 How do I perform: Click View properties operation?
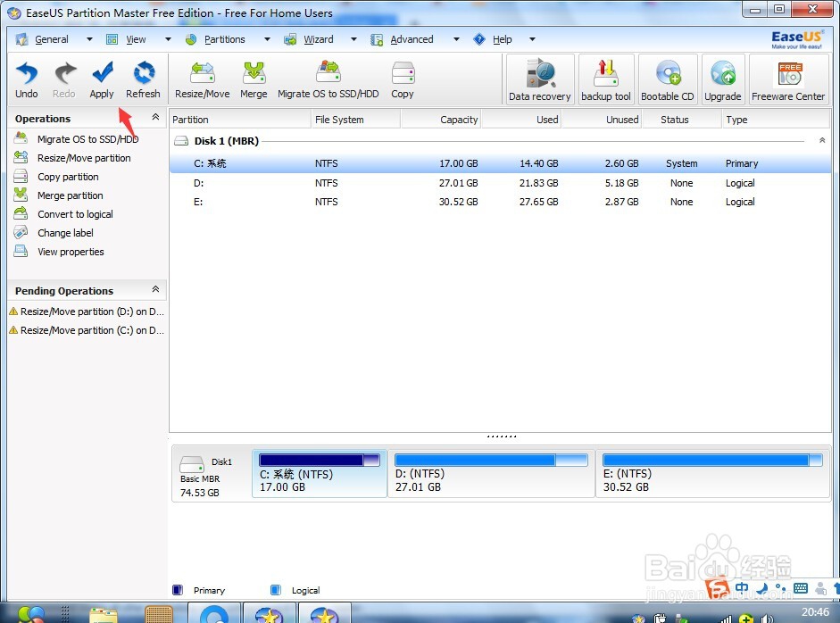(x=71, y=252)
